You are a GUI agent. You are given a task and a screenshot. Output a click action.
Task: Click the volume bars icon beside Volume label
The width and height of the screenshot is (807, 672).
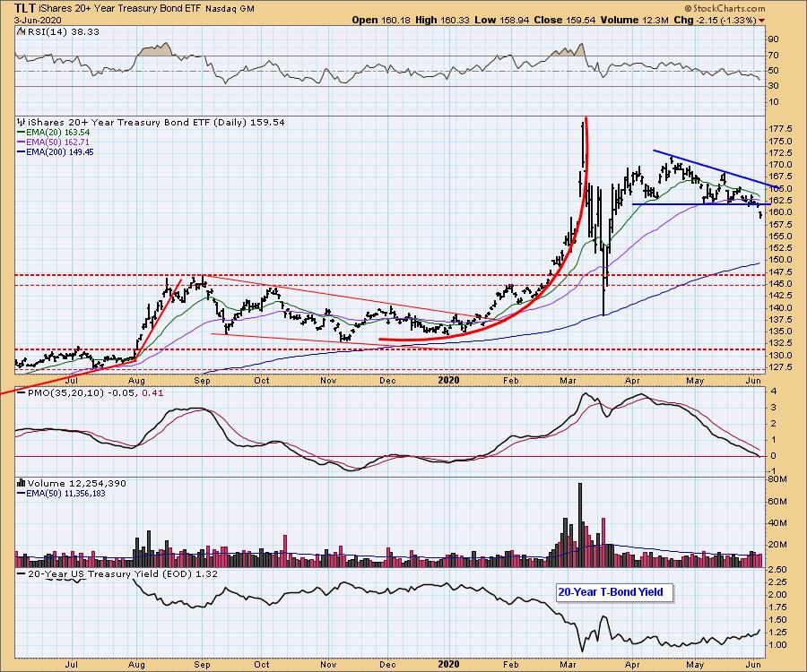(22, 483)
